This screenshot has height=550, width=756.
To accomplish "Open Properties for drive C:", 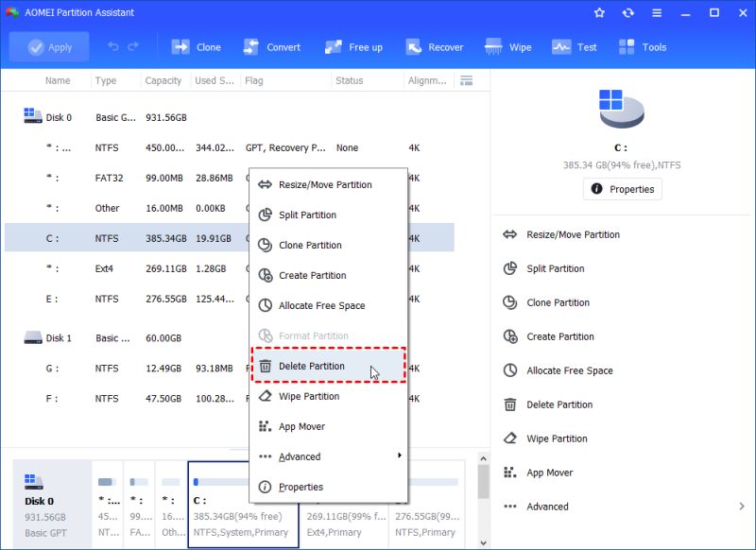I will click(x=622, y=189).
